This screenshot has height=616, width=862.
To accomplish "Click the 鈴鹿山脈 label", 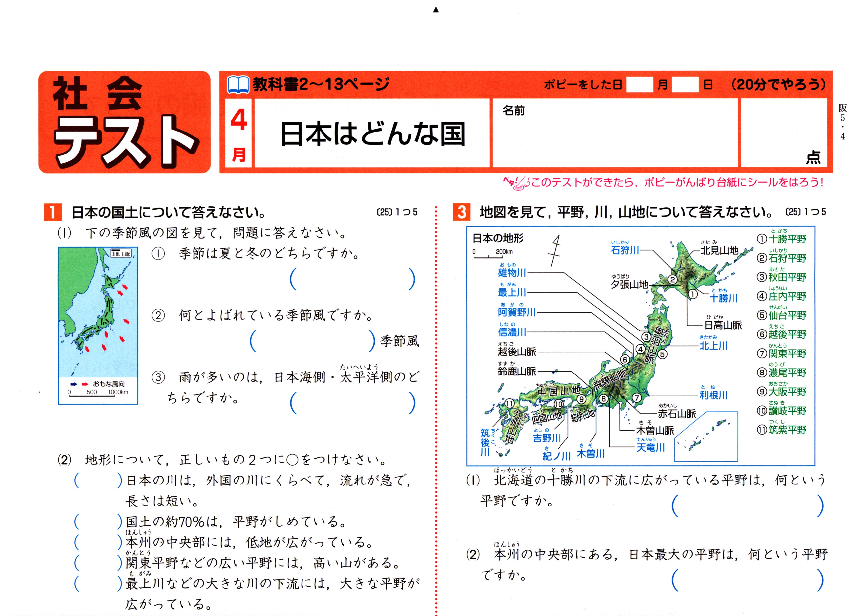I will click(517, 369).
